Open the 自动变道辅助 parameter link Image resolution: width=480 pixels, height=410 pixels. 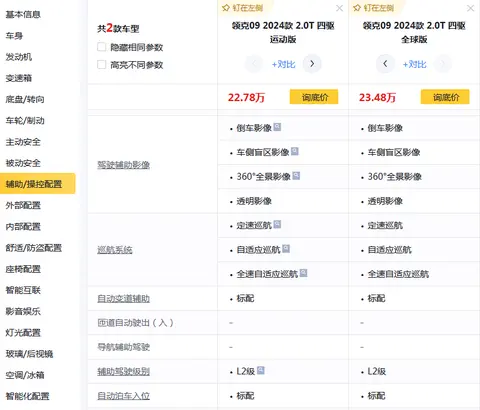coord(123,298)
